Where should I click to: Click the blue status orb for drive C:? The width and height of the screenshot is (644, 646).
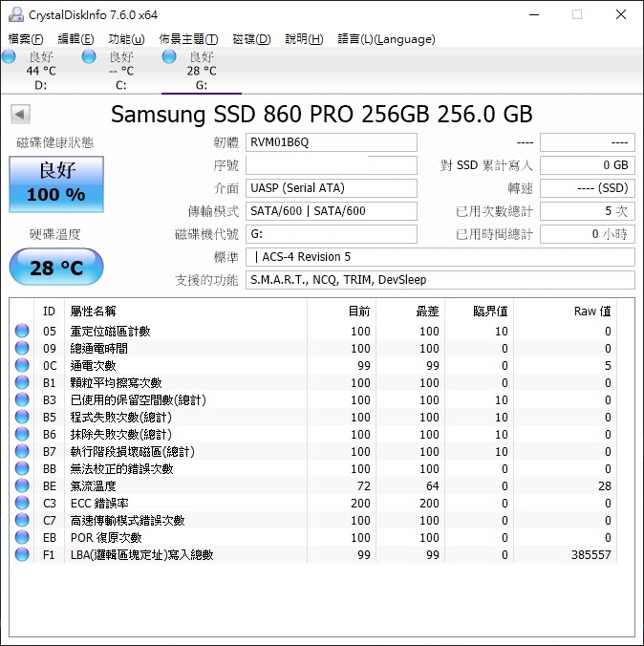click(89, 56)
